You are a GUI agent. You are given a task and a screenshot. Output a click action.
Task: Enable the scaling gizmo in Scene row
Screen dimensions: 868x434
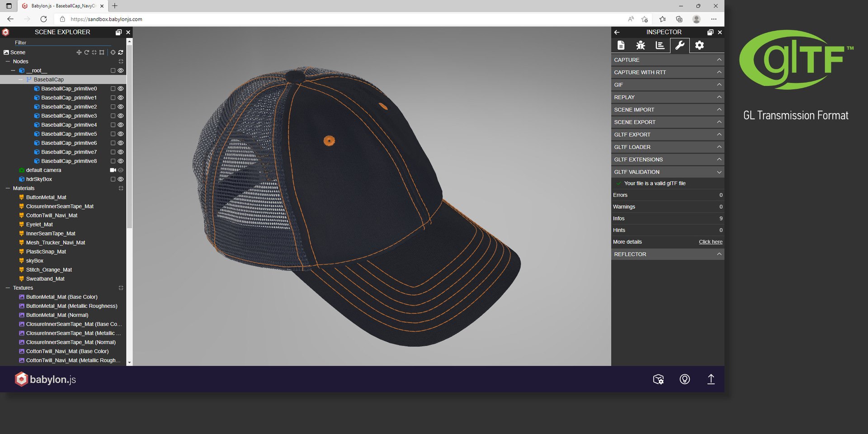pos(94,52)
